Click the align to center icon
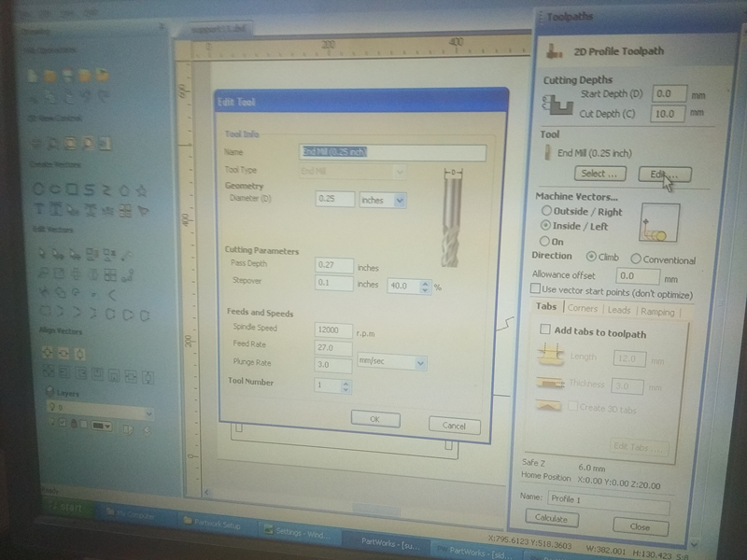This screenshot has width=747, height=560. pyautogui.click(x=48, y=353)
